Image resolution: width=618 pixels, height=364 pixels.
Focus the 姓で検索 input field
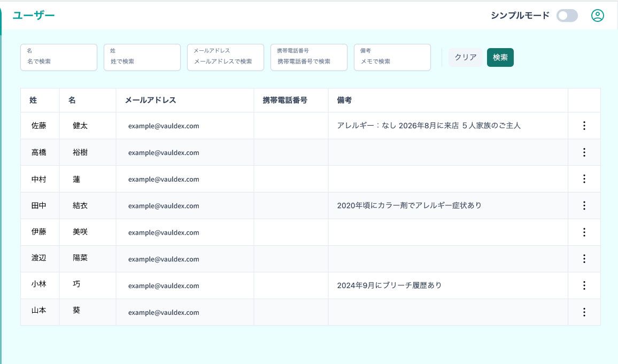[142, 58]
